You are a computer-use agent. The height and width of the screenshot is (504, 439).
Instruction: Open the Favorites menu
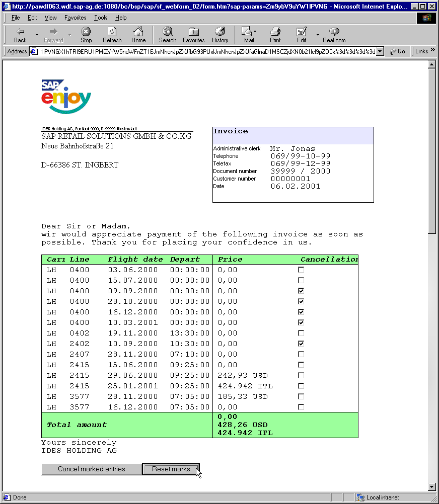[75, 18]
